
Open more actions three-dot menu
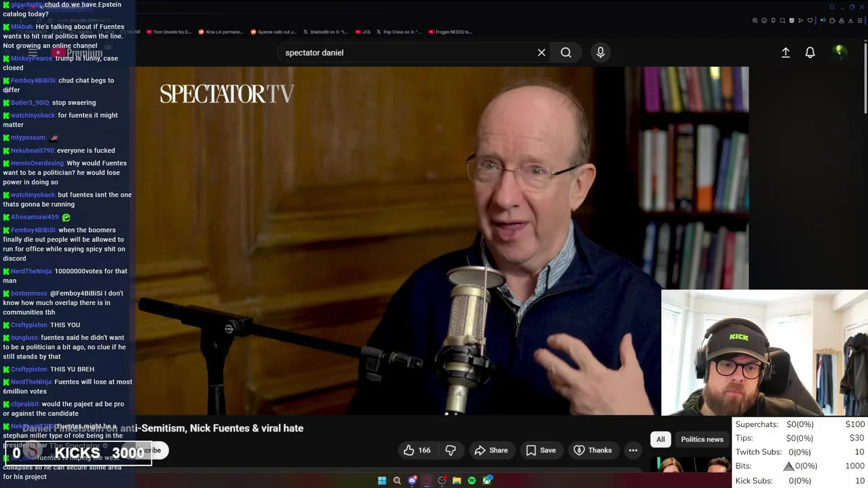click(x=633, y=450)
